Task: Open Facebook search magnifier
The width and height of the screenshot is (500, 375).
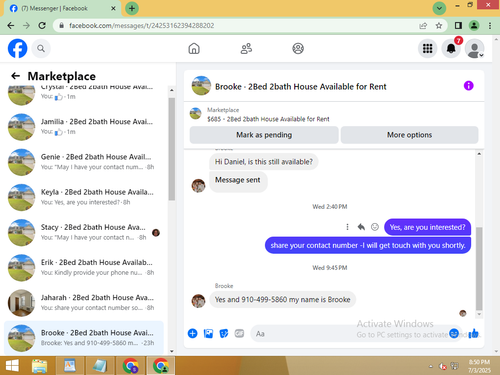Action: pyautogui.click(x=41, y=49)
